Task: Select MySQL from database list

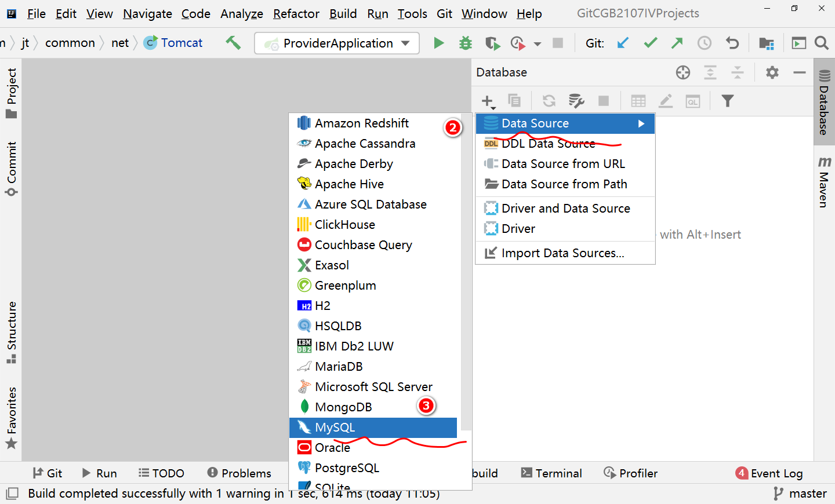Action: tap(373, 428)
